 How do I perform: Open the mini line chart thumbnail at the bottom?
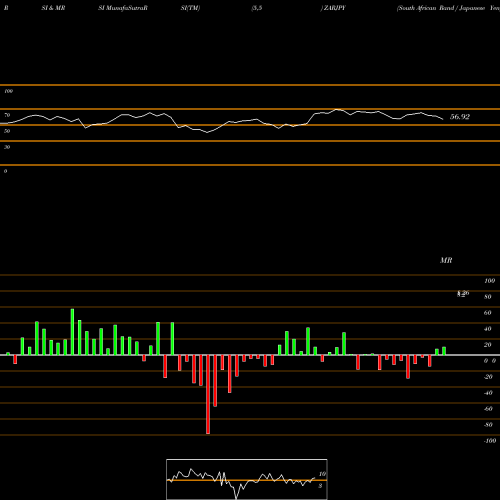coord(247,479)
